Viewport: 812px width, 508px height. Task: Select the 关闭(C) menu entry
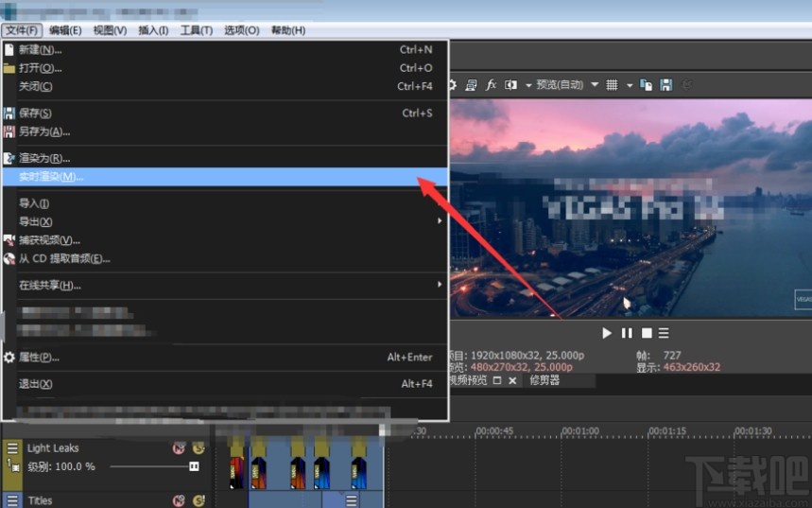point(225,86)
